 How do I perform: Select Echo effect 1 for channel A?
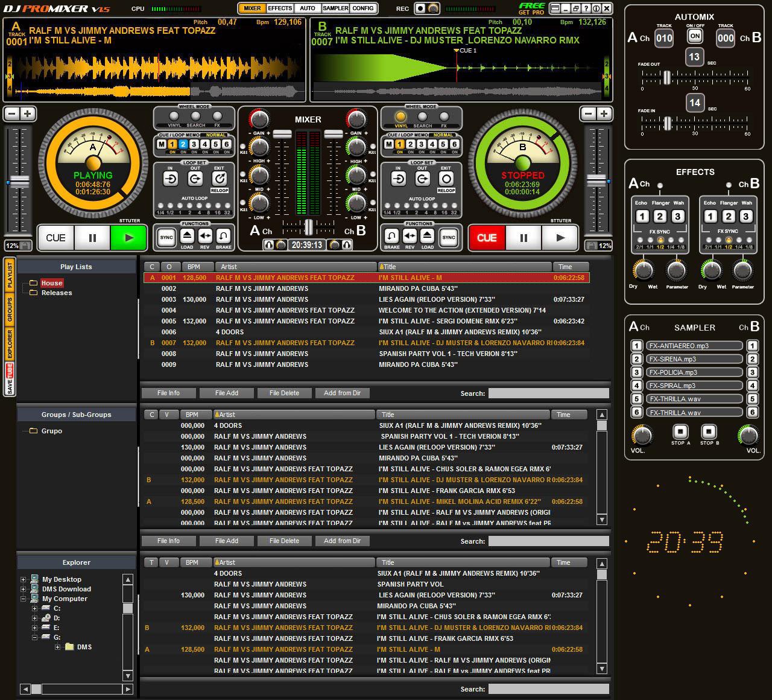click(642, 216)
